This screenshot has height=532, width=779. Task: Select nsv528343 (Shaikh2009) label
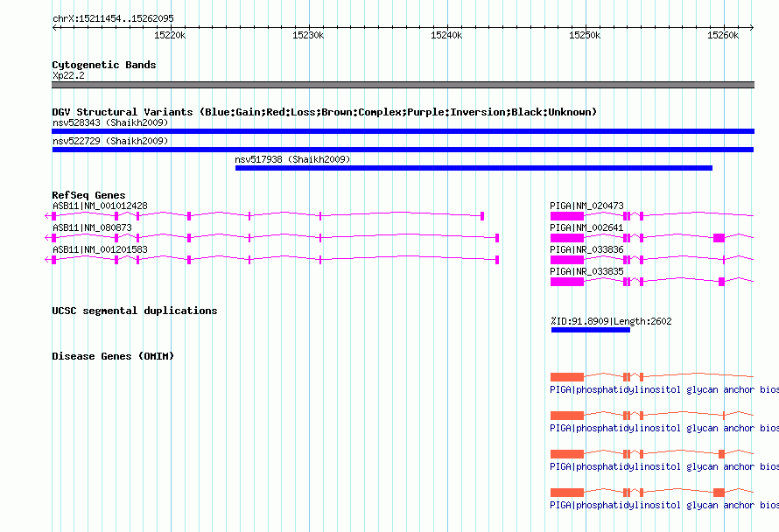pos(110,122)
